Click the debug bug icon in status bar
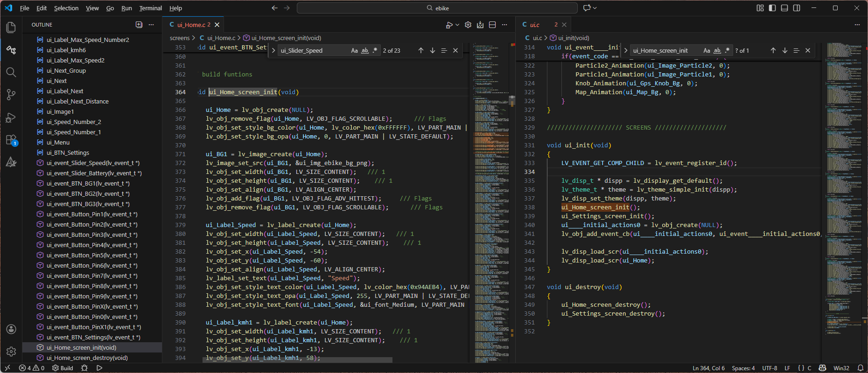The height and width of the screenshot is (373, 868). point(84,368)
